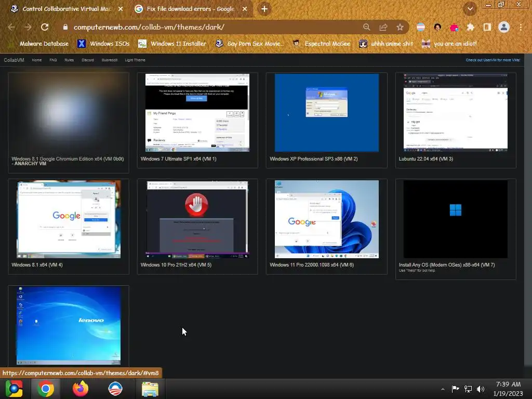Open Subreddit link in CollabVM navbar
Viewport: 532px width, 399px height.
(x=109, y=60)
